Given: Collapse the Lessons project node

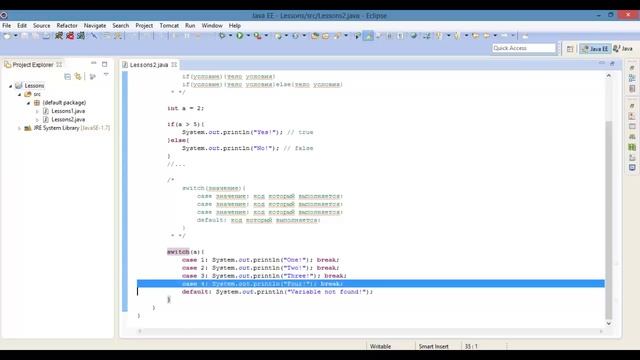Looking at the screenshot, I should pyautogui.click(x=11, y=86).
